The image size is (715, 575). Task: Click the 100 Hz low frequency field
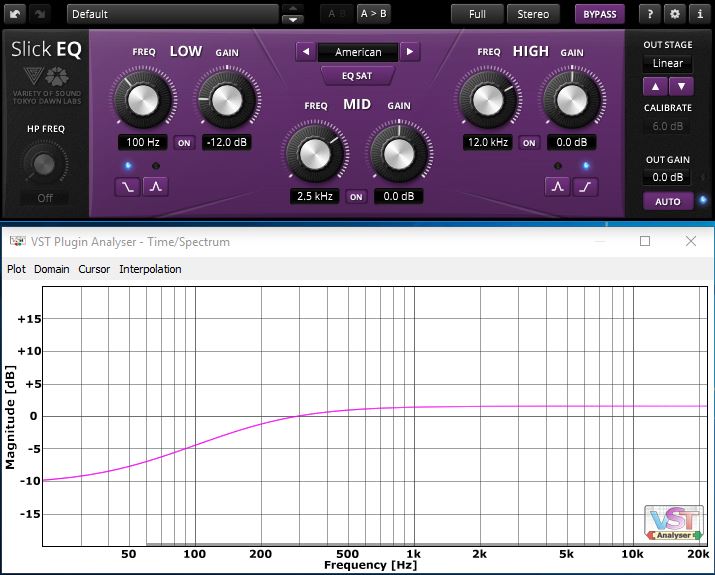coord(143,142)
